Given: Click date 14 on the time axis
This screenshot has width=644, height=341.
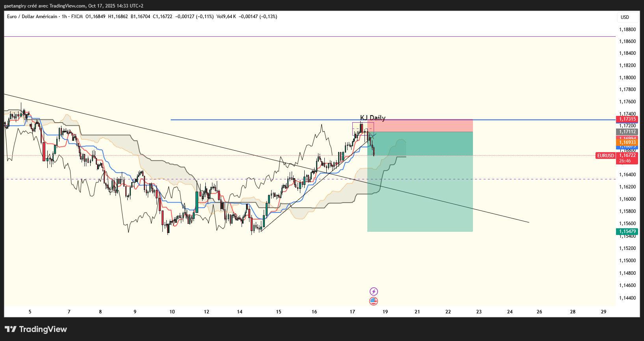Looking at the screenshot, I should click(x=240, y=312).
